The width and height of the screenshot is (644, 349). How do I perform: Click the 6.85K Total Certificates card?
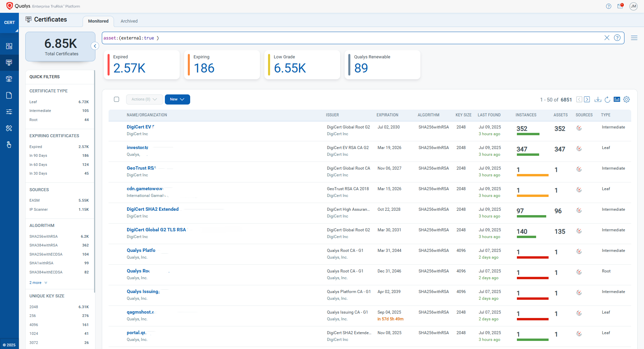[x=60, y=47]
